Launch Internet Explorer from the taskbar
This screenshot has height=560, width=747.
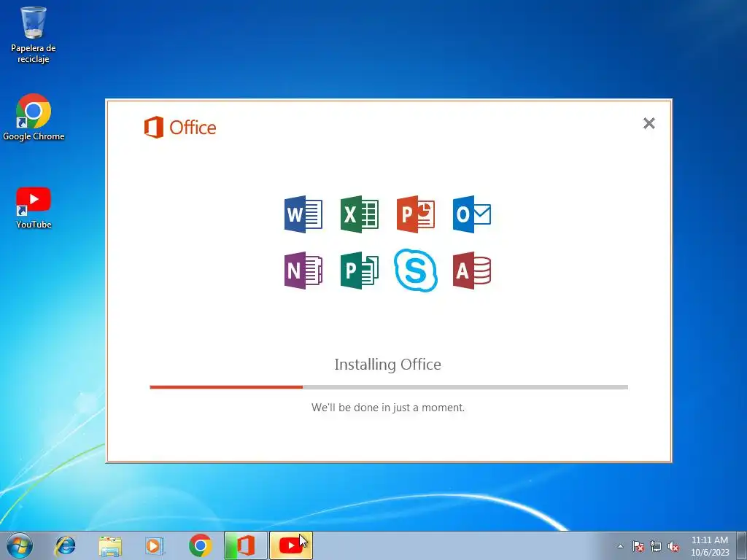click(x=65, y=545)
